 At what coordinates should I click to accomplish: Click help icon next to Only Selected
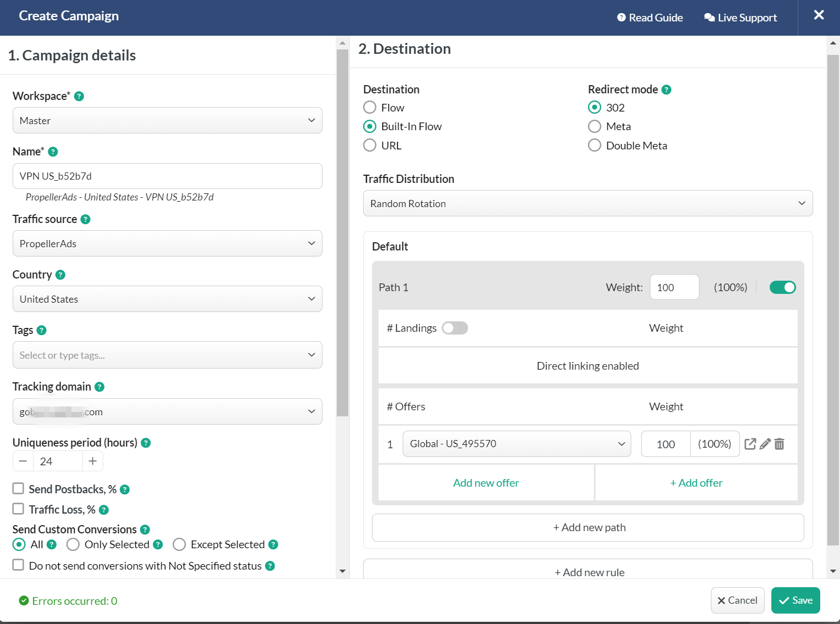point(158,544)
